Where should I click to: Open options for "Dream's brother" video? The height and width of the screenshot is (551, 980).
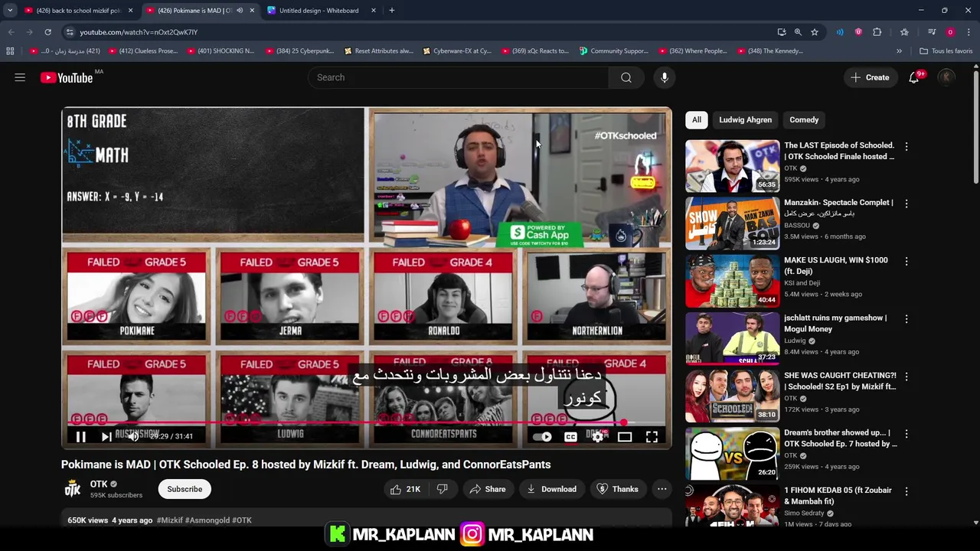[906, 434]
